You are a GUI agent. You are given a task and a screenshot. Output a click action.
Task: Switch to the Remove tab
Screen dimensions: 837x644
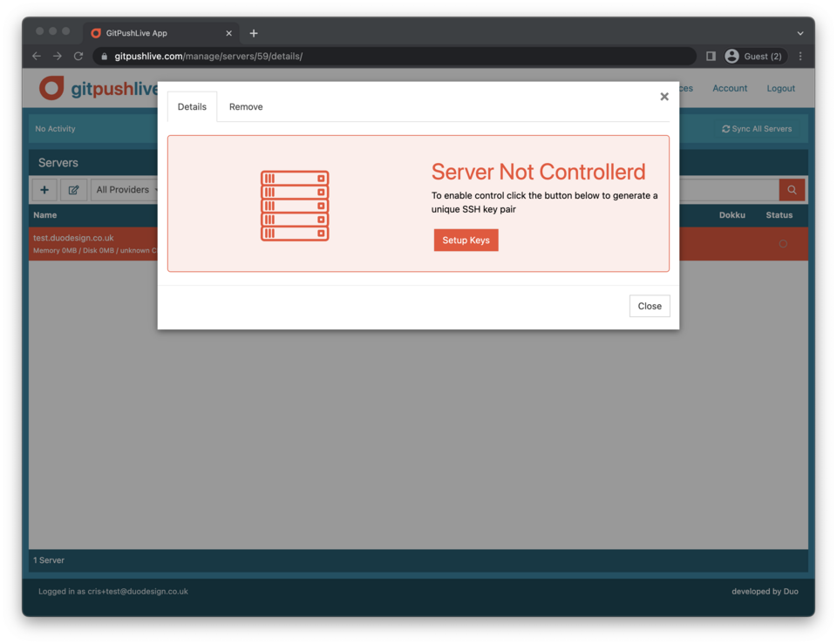point(246,106)
